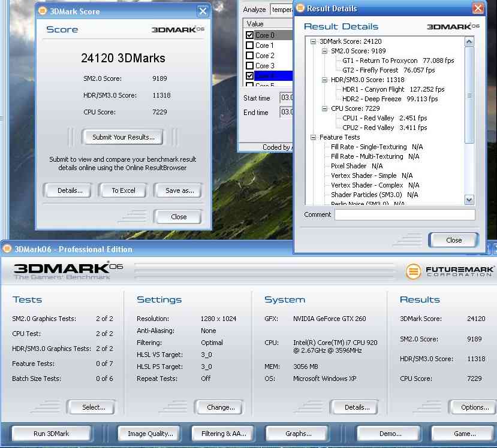Start the benchmark with Run 3DMark

coord(51,434)
